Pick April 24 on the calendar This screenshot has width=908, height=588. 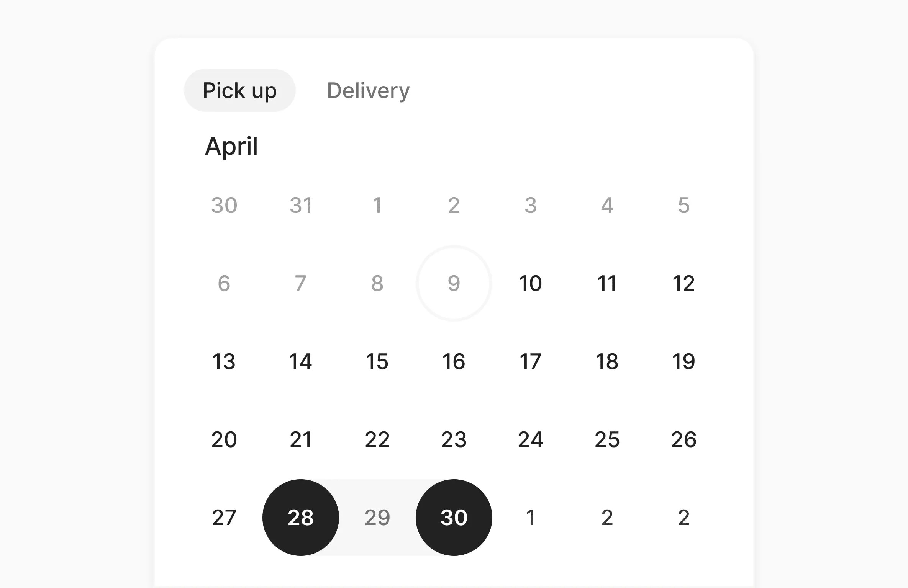tap(531, 439)
